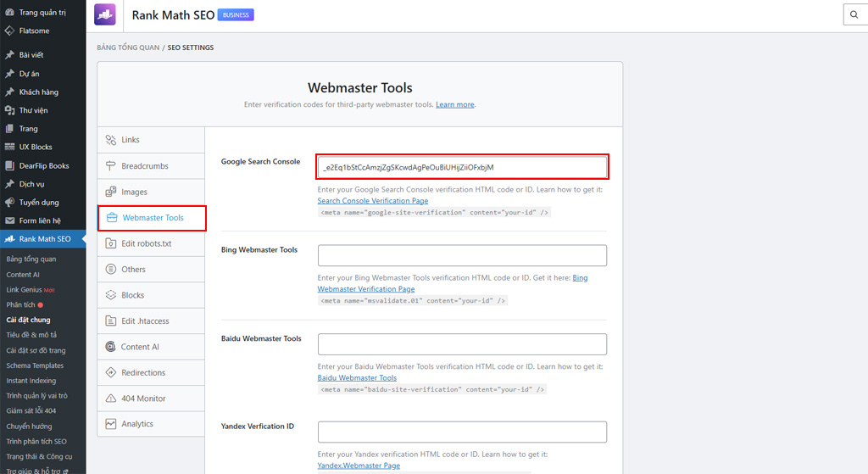
Task: Click the Breadcrumbs signpost icon
Action: (111, 166)
